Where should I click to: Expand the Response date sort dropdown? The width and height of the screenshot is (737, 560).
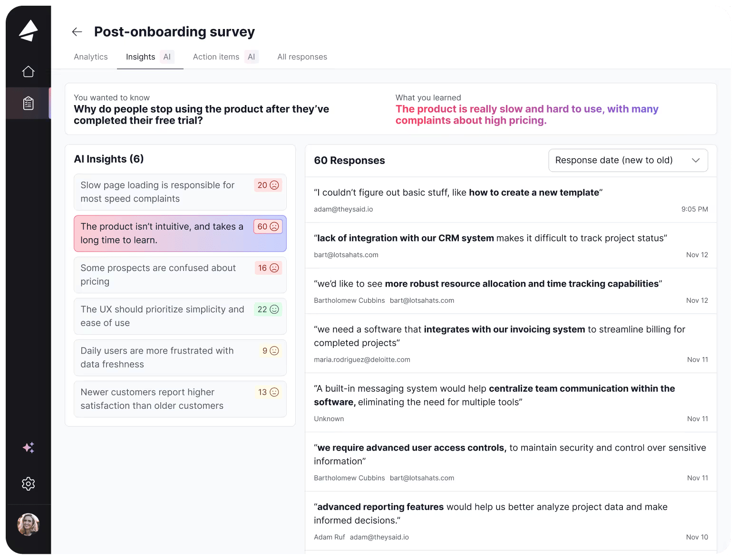point(628,160)
